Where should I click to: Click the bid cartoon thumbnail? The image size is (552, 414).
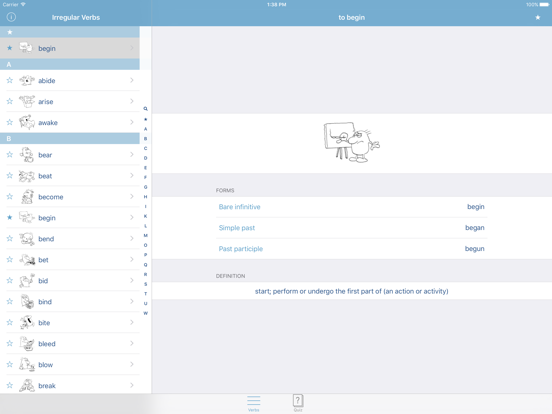[x=27, y=281]
